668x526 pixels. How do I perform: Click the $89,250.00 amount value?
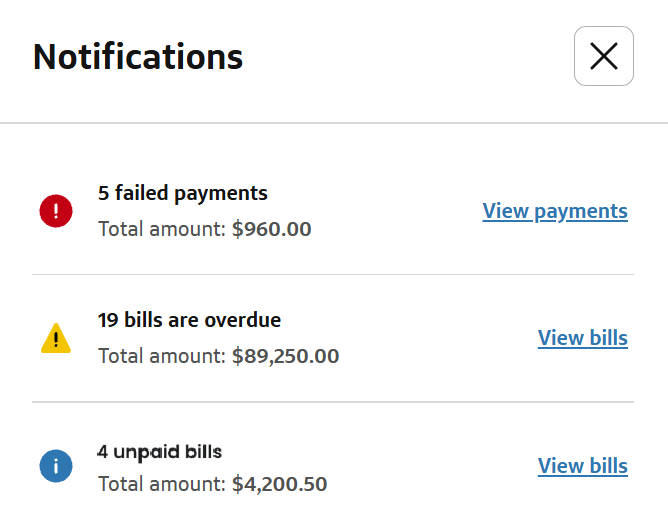point(285,356)
